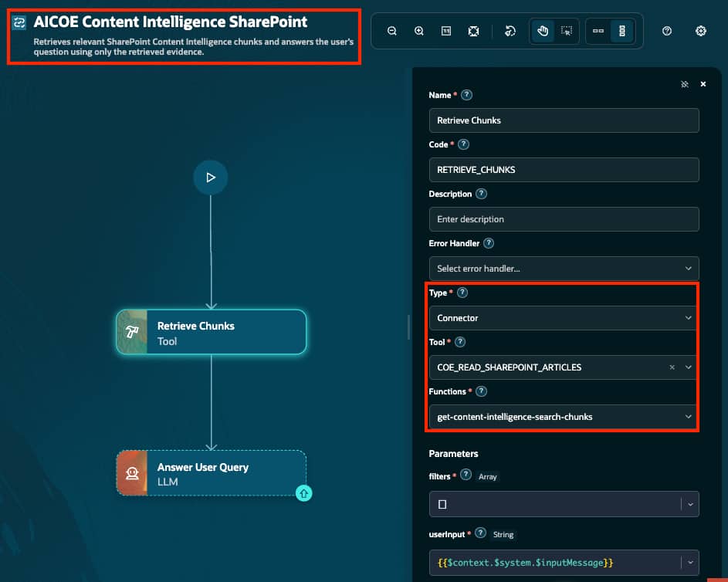Click the hammer icon on Retrieve Chunks

pyautogui.click(x=132, y=332)
